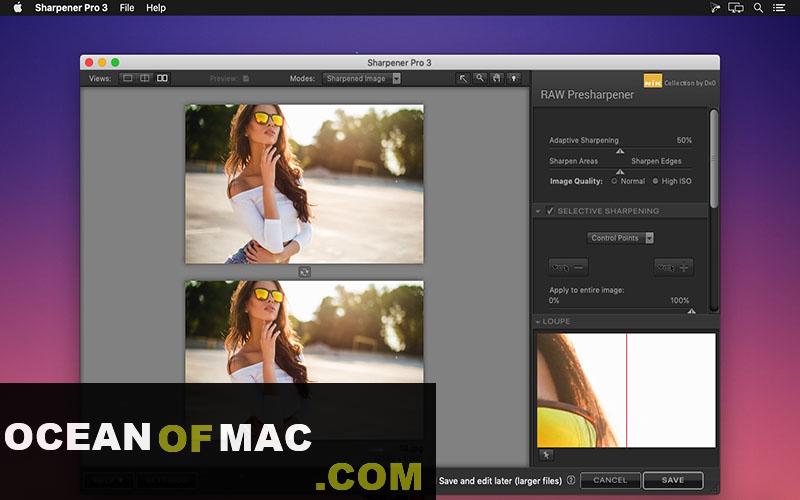Click the 50% Adaptive Sharpening value
The width and height of the screenshot is (800, 500).
click(684, 140)
